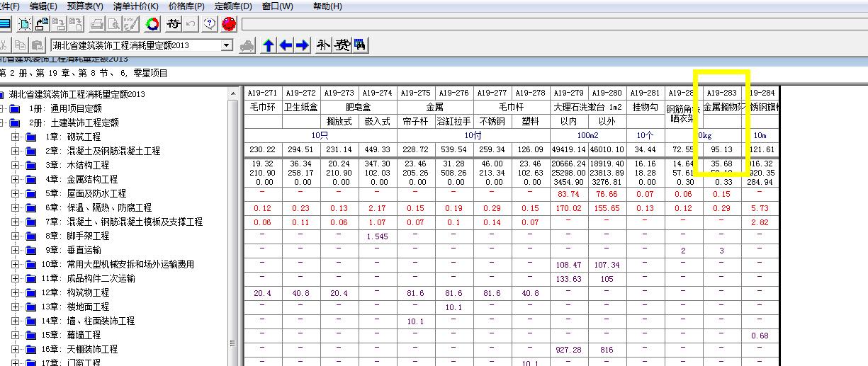Viewport: 868px width, 366px height.
Task: Open the 窗口(W) menu
Action: pyautogui.click(x=277, y=6)
